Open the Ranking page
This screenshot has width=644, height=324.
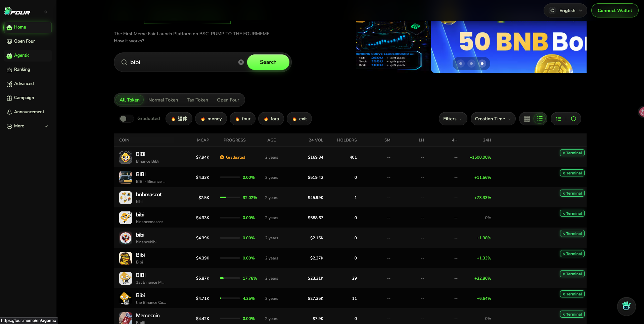coord(28,70)
